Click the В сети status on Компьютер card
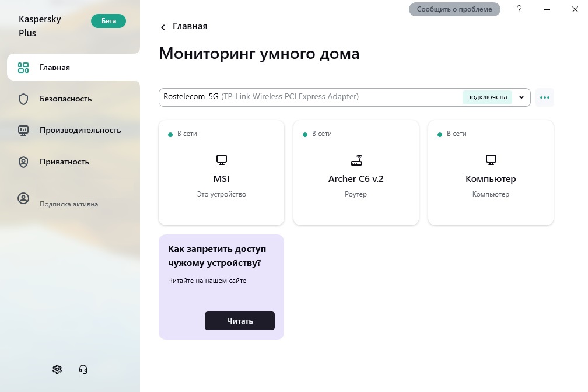The height and width of the screenshot is (392, 588). pyautogui.click(x=456, y=134)
